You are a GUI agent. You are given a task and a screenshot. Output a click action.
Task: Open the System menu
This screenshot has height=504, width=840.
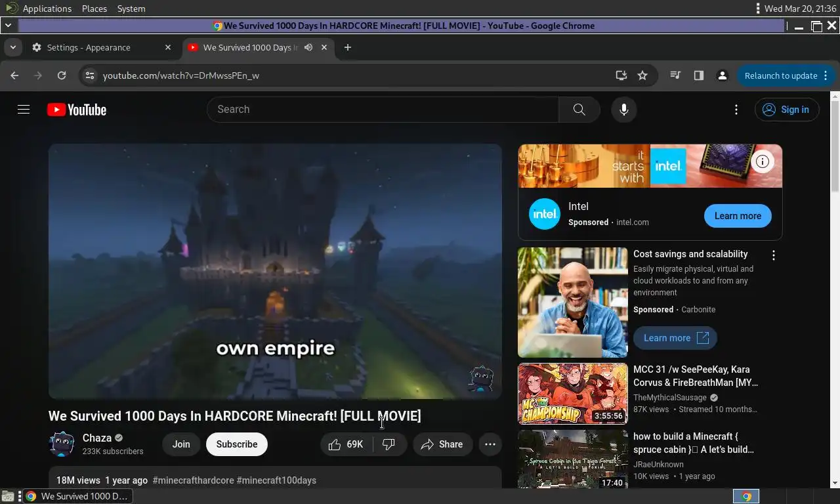point(131,9)
